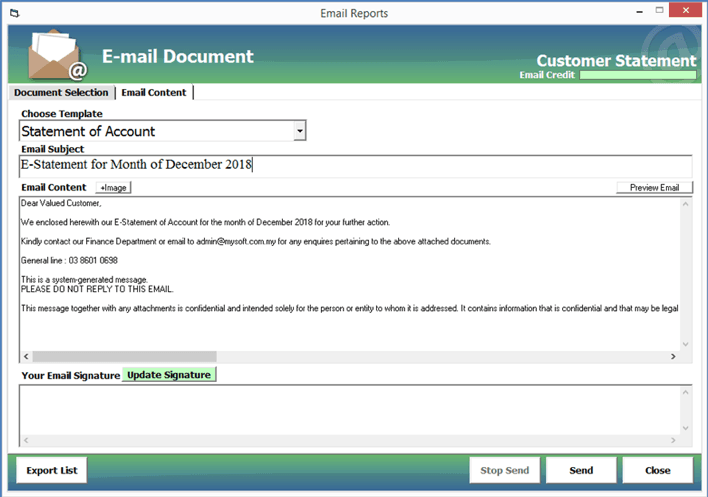Click the window system menu icon in title bar
The width and height of the screenshot is (708, 497).
(x=14, y=13)
